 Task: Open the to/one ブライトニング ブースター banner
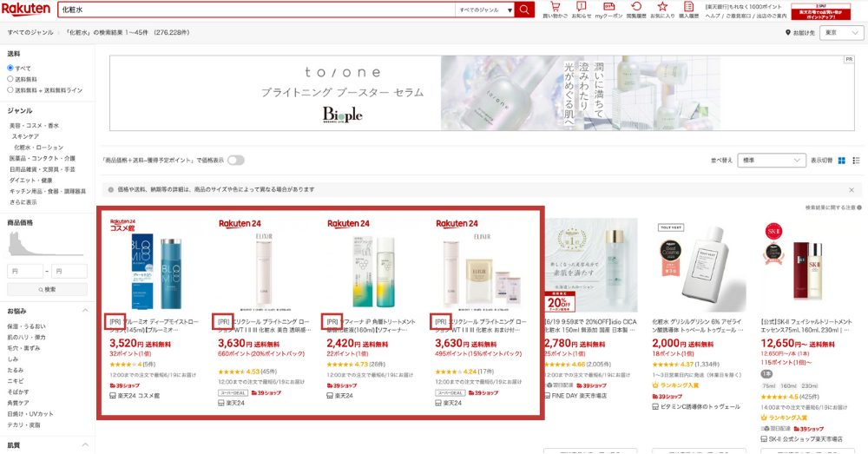482,93
